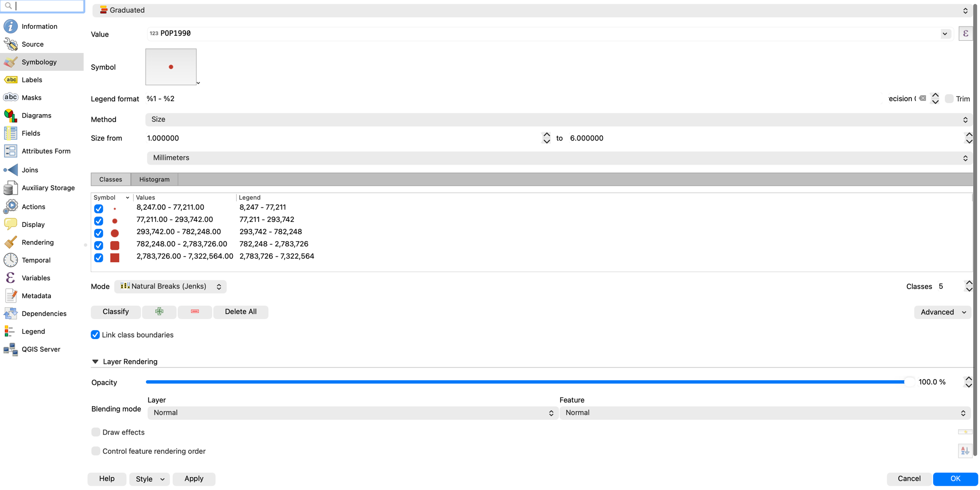980x490 pixels.
Task: Open the Natural Breaks (Jenks) mode dropdown
Action: click(x=171, y=287)
